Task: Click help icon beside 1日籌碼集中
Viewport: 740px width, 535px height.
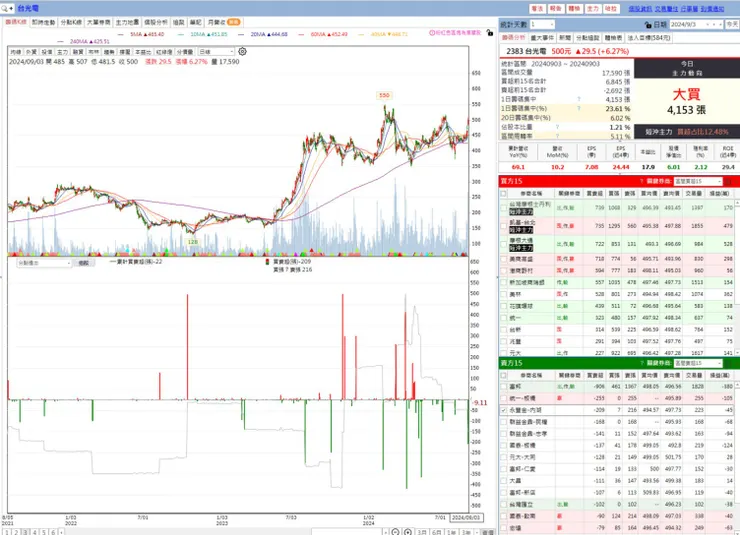Action: [x=579, y=100]
